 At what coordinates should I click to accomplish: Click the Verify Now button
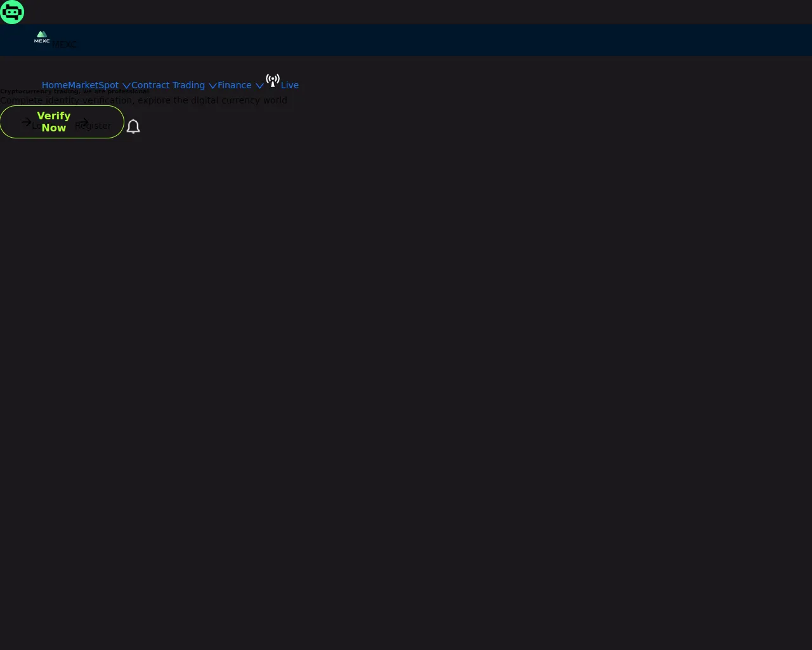62,122
